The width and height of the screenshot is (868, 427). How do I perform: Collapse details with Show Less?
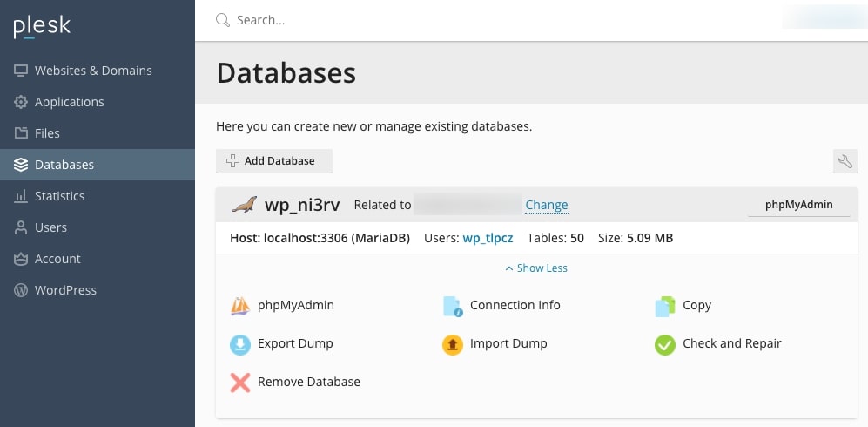pos(536,268)
